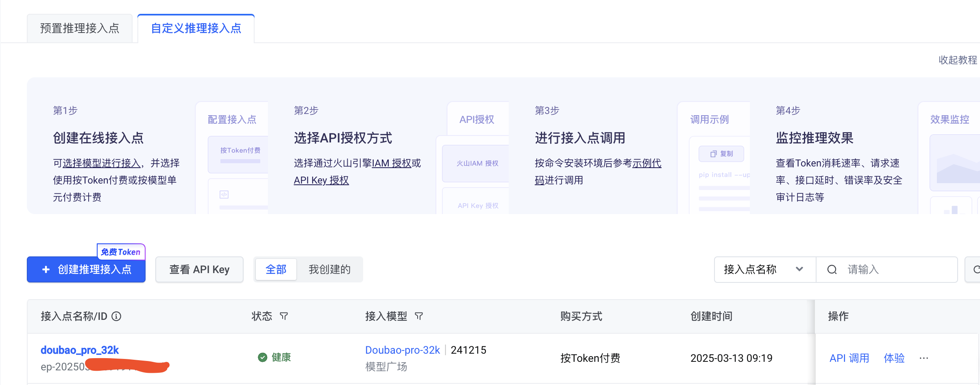Click the 免费Token badge
The height and width of the screenshot is (385, 980).
pyautogui.click(x=121, y=252)
